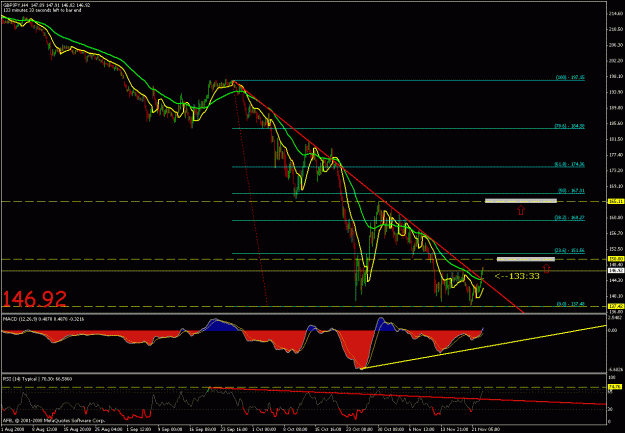Image resolution: width=625 pixels, height=433 pixels.
Task: Click the 'minutes seconds left to bar end' text
Action: tap(42, 10)
